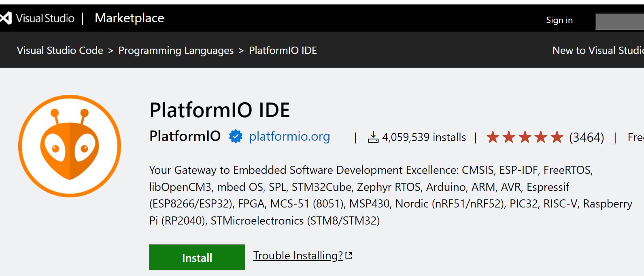This screenshot has width=644, height=276.
Task: Open the Marketplace home link
Action: pos(129,18)
